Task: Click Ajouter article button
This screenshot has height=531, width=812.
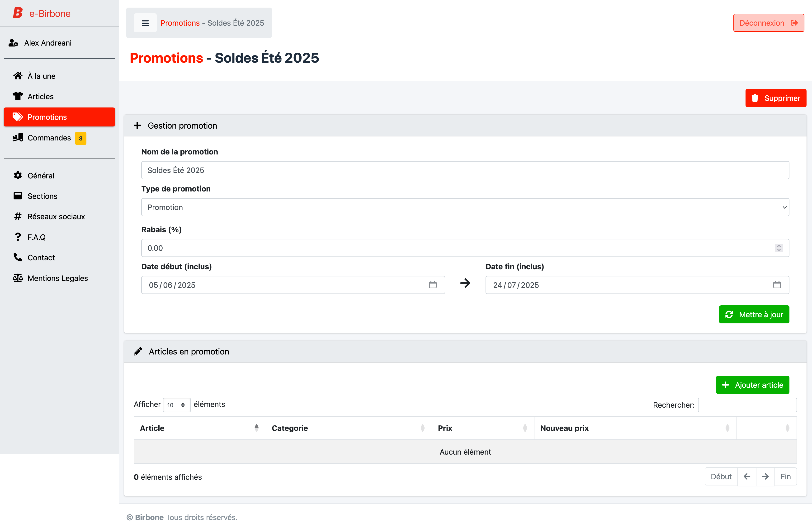Action: point(752,385)
